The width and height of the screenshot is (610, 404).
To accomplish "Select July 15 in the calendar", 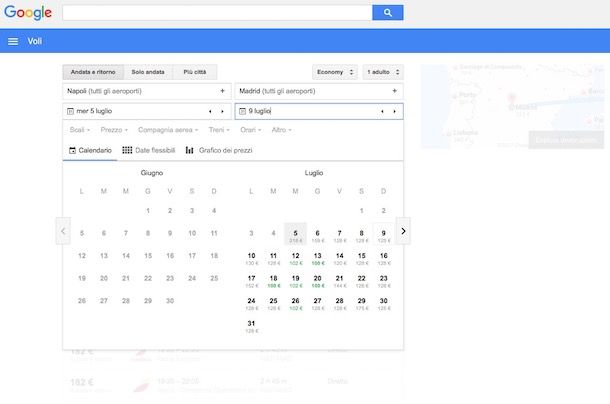I will [361, 257].
